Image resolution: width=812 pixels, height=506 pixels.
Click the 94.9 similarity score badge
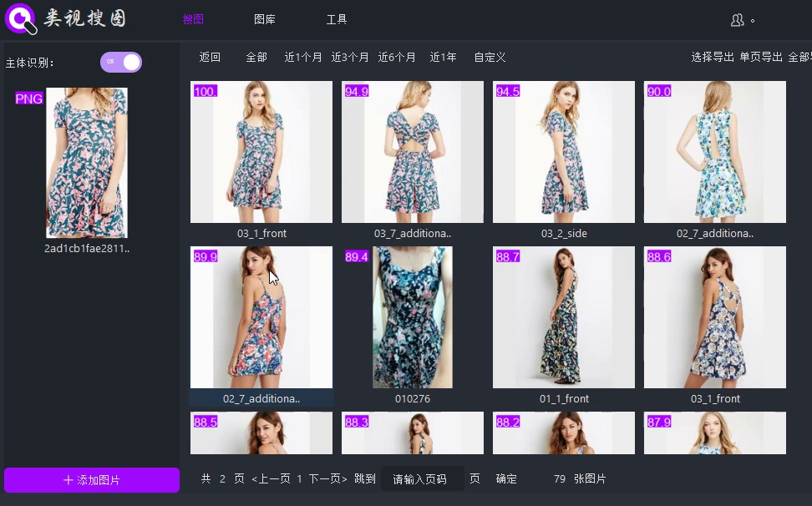click(356, 92)
